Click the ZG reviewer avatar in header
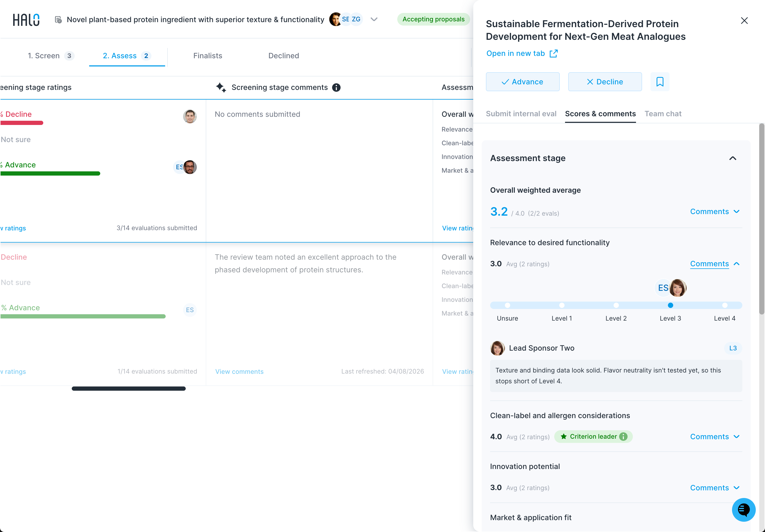The height and width of the screenshot is (532, 765). pos(356,19)
